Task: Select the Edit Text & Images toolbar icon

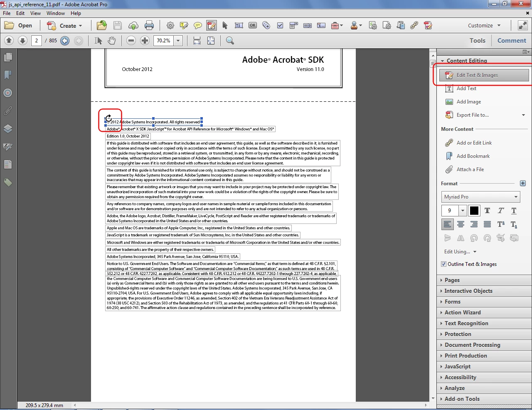Action: pyautogui.click(x=212, y=26)
